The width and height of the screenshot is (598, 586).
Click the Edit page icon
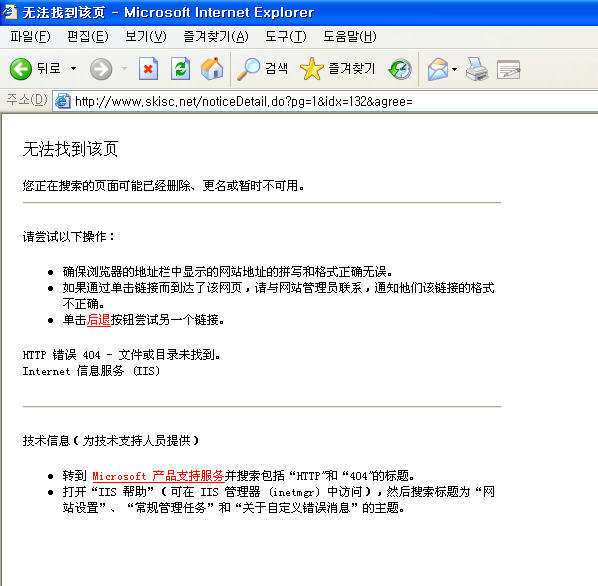[x=509, y=70]
